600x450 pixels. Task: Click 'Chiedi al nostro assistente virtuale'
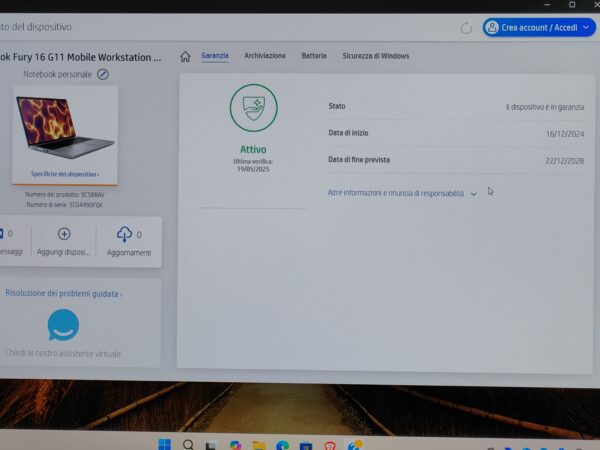coord(63,354)
